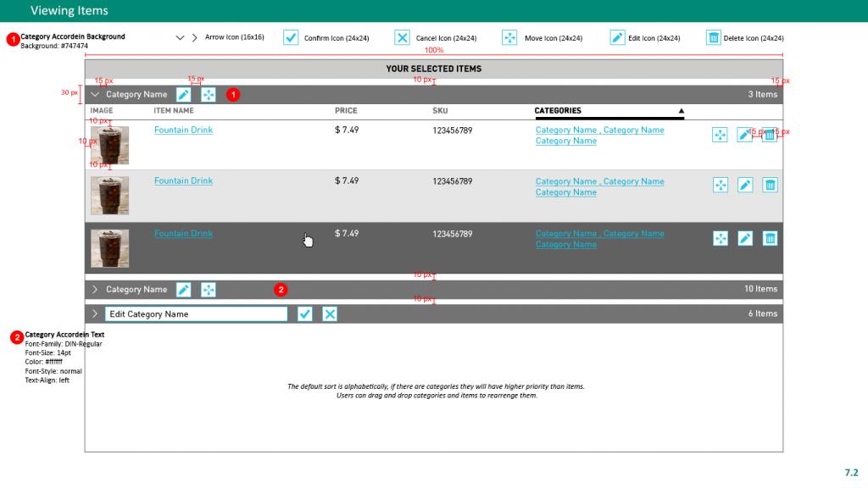Sort by the ITEM NAME column header

tap(174, 111)
